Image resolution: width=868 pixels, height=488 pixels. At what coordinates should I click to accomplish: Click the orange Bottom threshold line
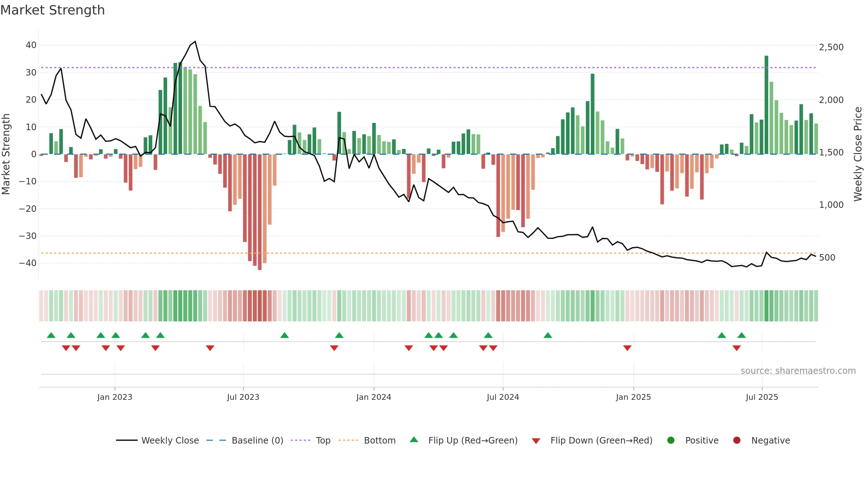pos(429,253)
